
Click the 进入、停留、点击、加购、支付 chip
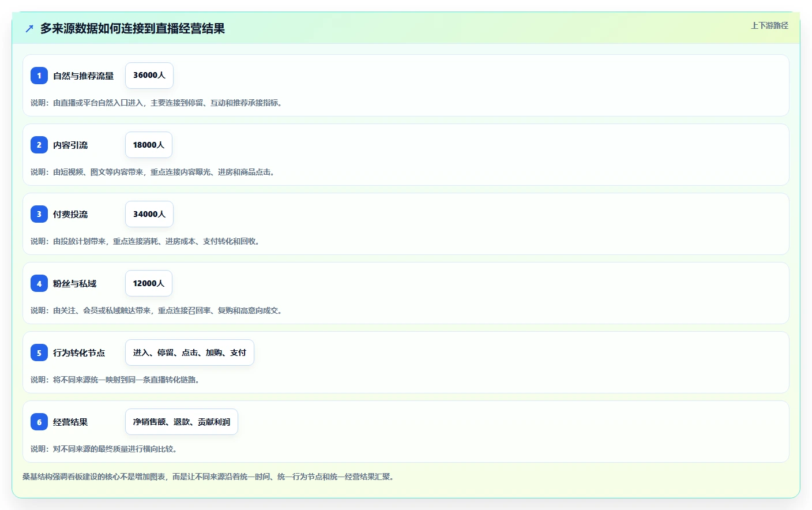pyautogui.click(x=190, y=352)
